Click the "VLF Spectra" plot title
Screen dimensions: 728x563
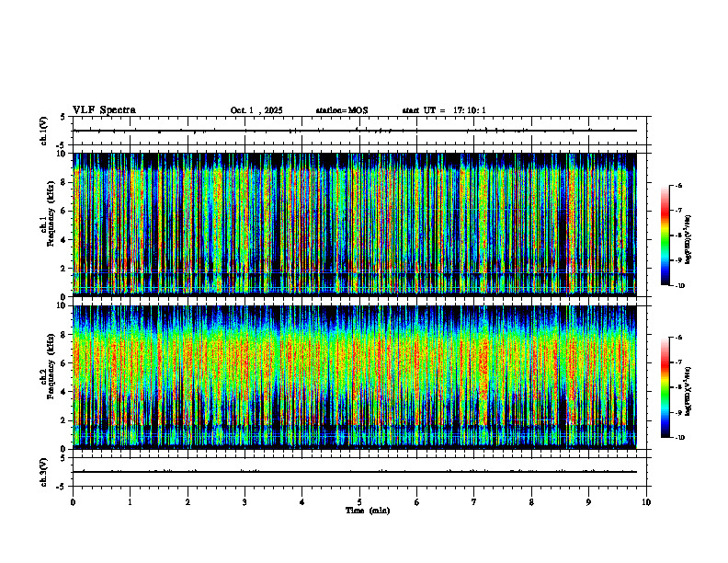tap(104, 110)
